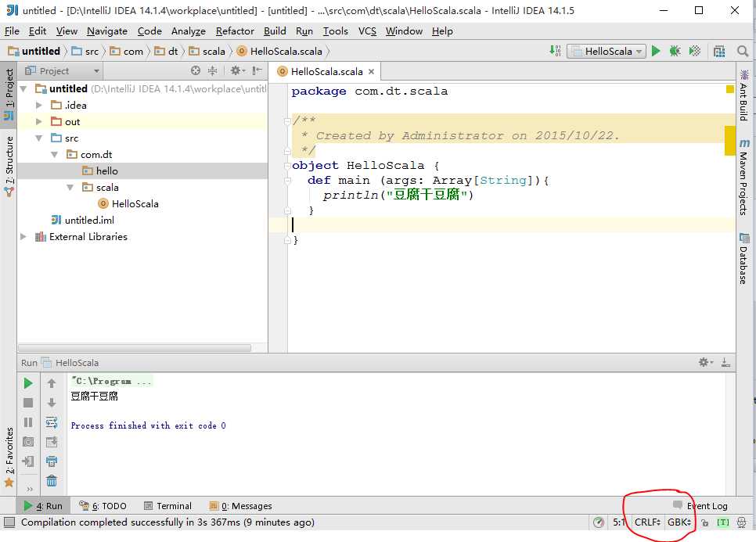Expand the .idea folder
The width and height of the screenshot is (756, 542).
[x=39, y=105]
